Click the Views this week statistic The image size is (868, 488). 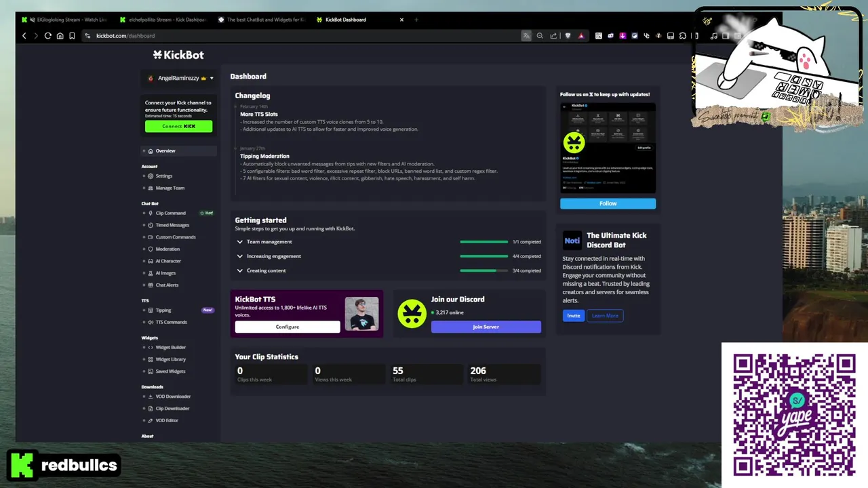point(349,374)
